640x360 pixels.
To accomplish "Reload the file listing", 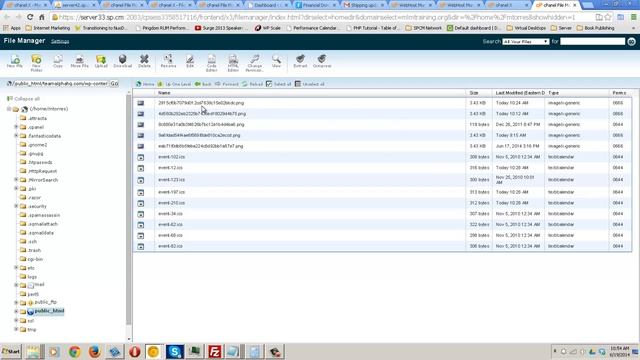I will point(252,84).
